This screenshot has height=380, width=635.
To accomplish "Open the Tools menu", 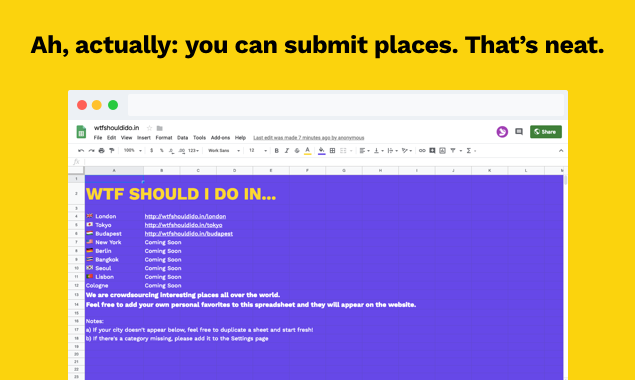I will click(x=199, y=138).
